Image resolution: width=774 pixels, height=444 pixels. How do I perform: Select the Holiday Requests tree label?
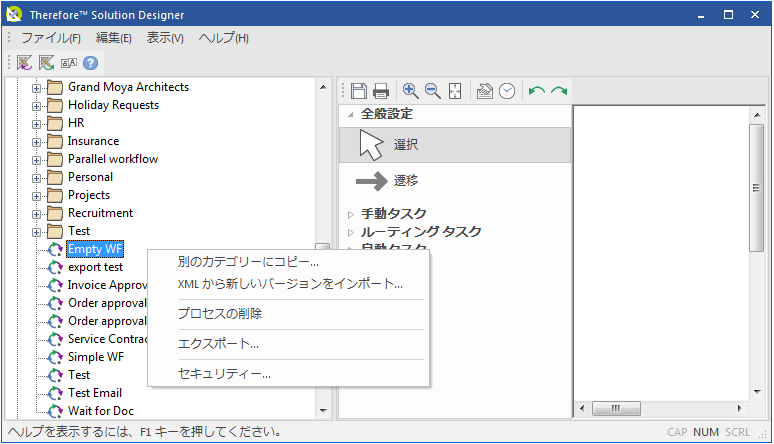click(x=114, y=105)
